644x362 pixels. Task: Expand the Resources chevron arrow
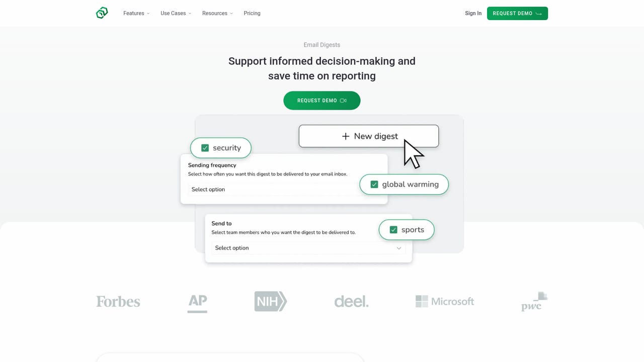tap(231, 14)
